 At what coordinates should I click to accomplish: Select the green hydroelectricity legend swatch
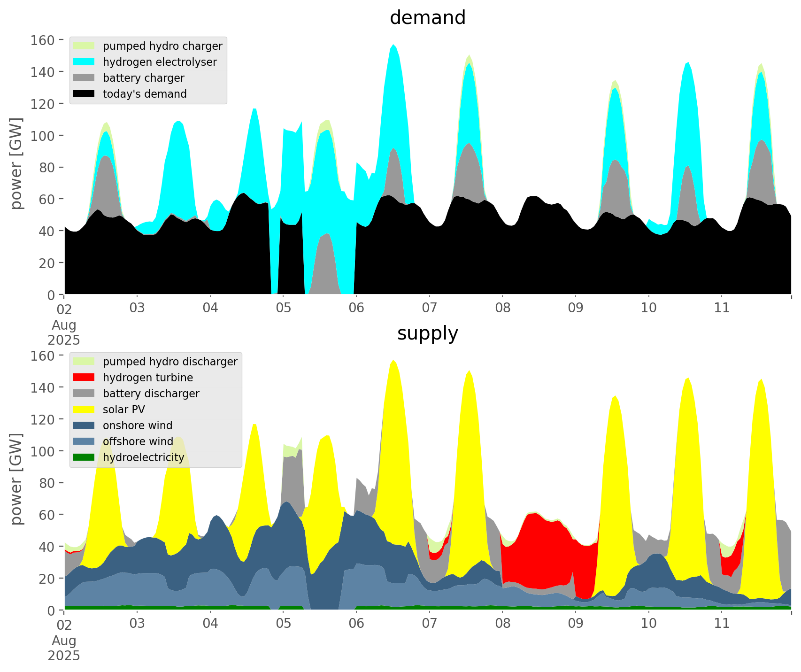coord(84,457)
